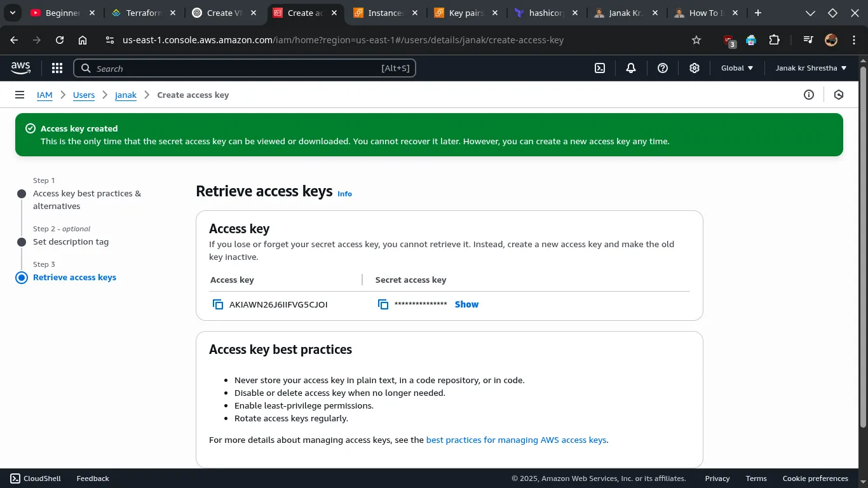Click inside the browser address bar
The image size is (868, 488).
343,39
